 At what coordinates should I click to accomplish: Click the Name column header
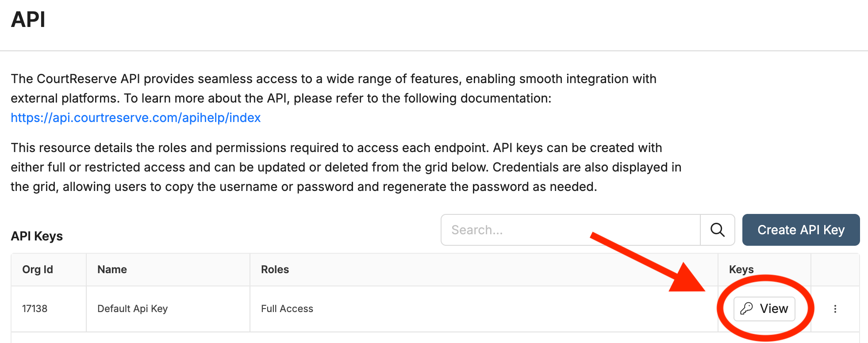(112, 270)
